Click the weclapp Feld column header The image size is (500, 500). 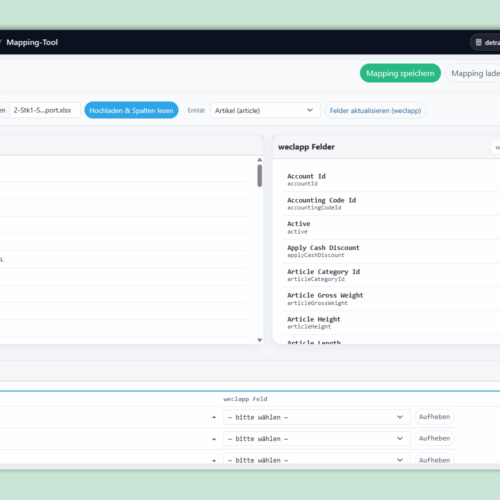point(245,399)
